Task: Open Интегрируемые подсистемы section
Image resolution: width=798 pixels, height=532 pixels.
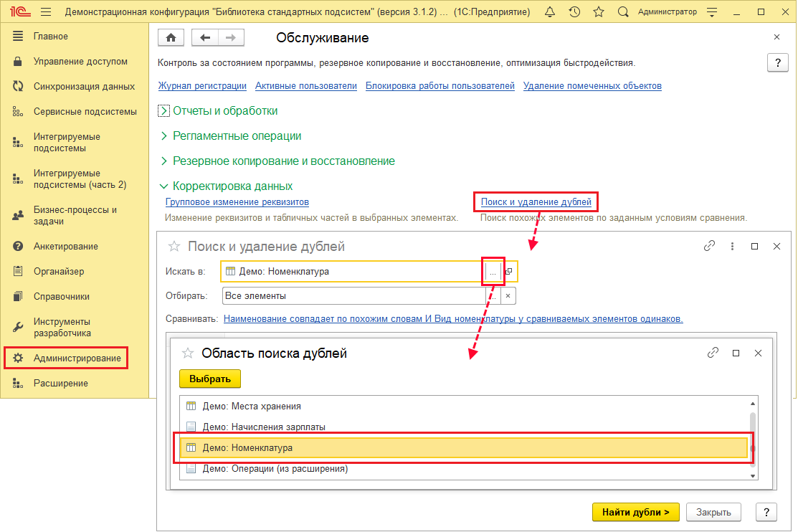Action: pyautogui.click(x=75, y=143)
